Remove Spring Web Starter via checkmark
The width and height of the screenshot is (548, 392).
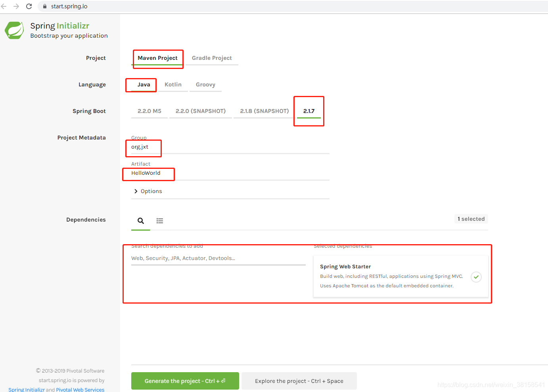tap(476, 277)
